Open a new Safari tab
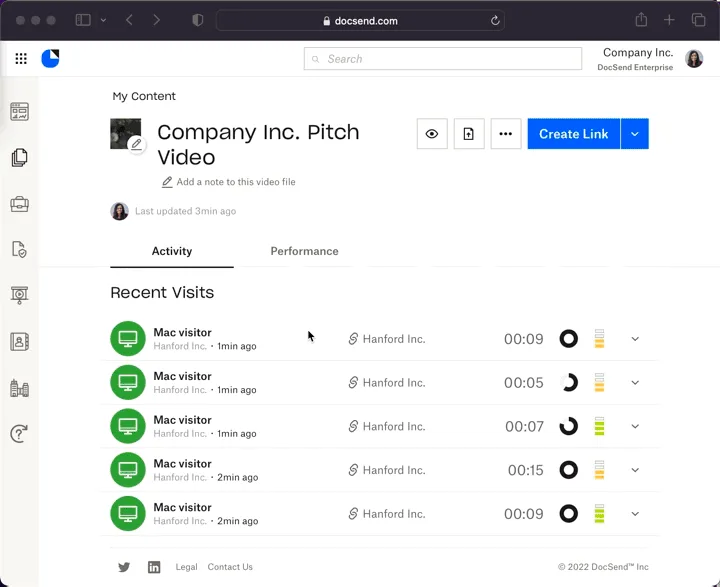The image size is (720, 587). 669,20
